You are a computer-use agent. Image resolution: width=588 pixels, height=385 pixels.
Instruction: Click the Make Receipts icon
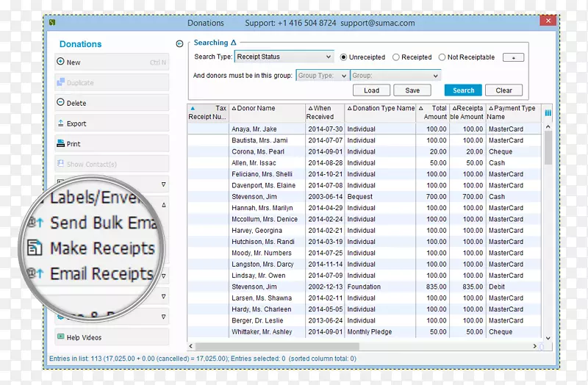click(x=33, y=248)
